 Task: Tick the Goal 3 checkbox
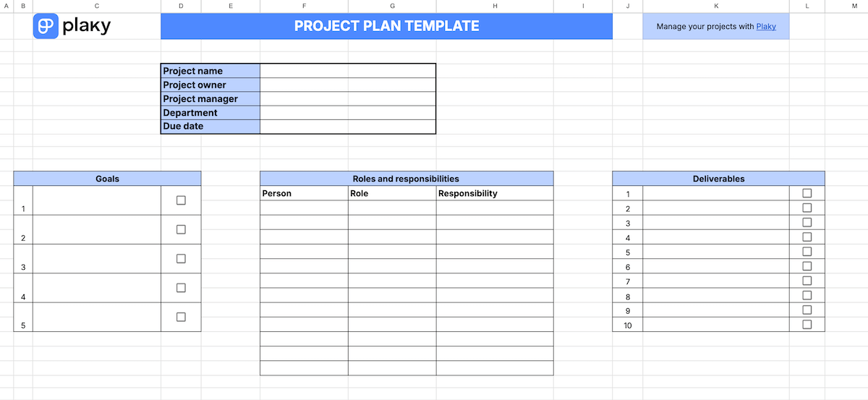[181, 258]
